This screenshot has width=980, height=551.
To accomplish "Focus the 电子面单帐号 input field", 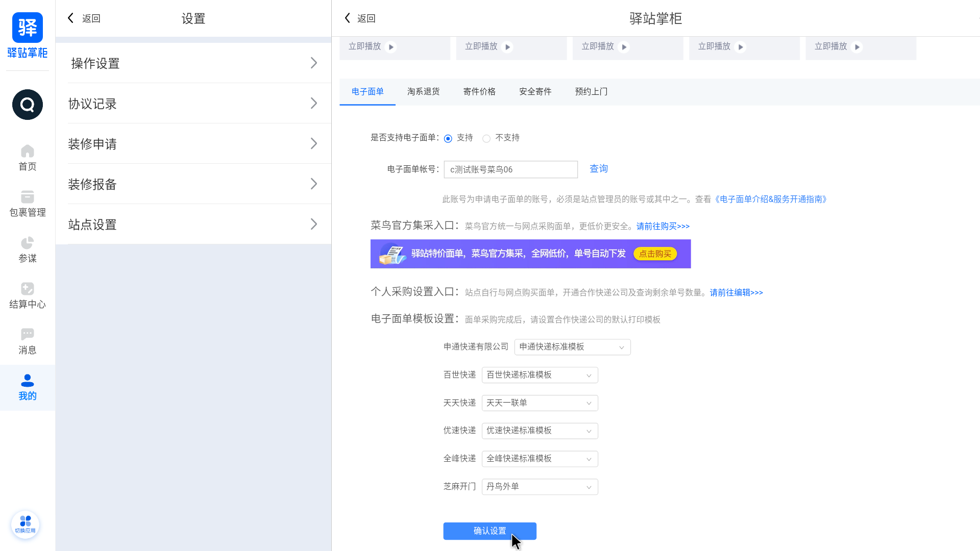I will [510, 169].
